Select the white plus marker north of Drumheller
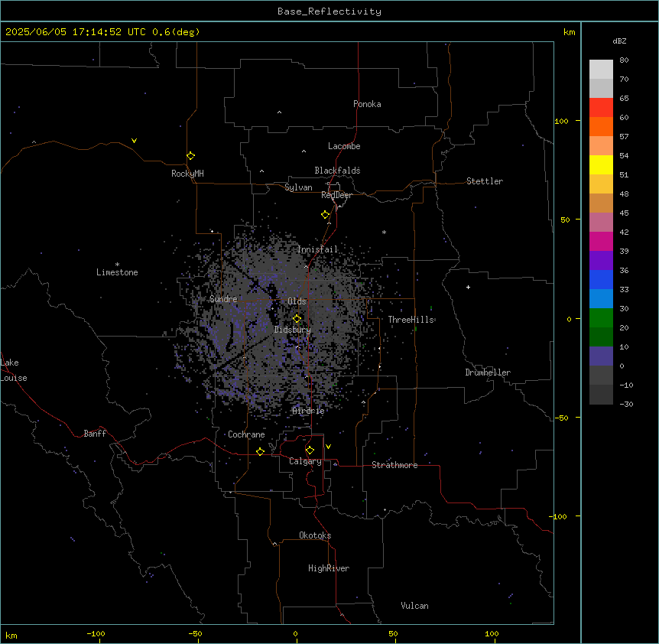The width and height of the screenshot is (659, 644). tap(468, 287)
